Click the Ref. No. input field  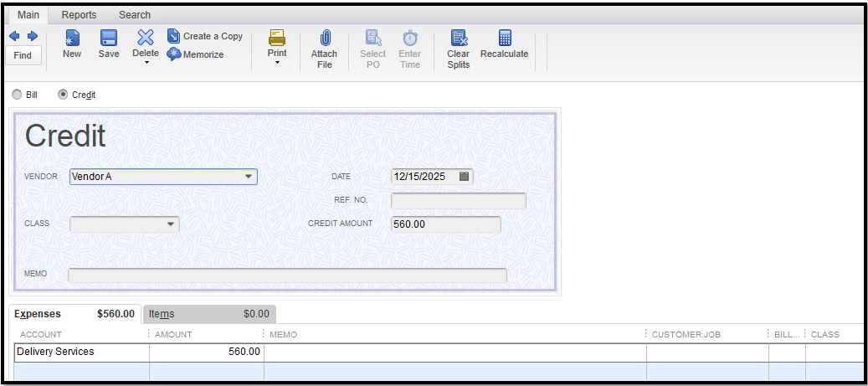(459, 200)
